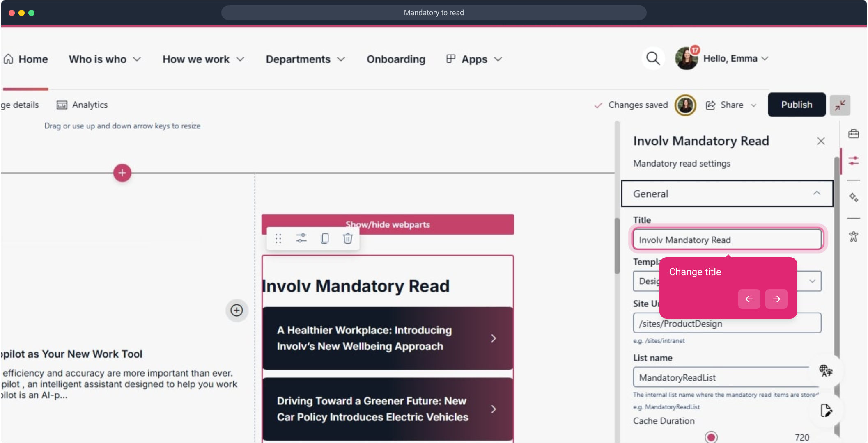Viewport: 868px width, 443px height.
Task: Open the page details tab
Action: coord(20,105)
